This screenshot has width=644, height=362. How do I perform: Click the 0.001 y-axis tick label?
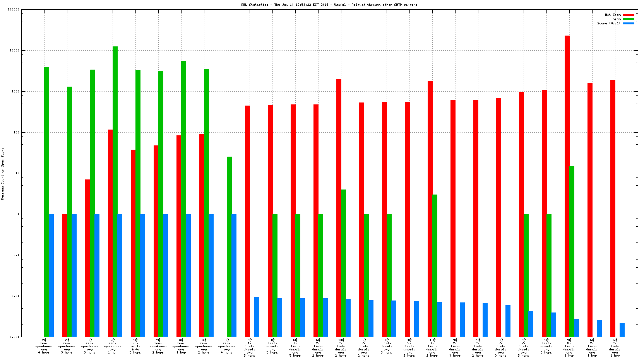point(15,337)
